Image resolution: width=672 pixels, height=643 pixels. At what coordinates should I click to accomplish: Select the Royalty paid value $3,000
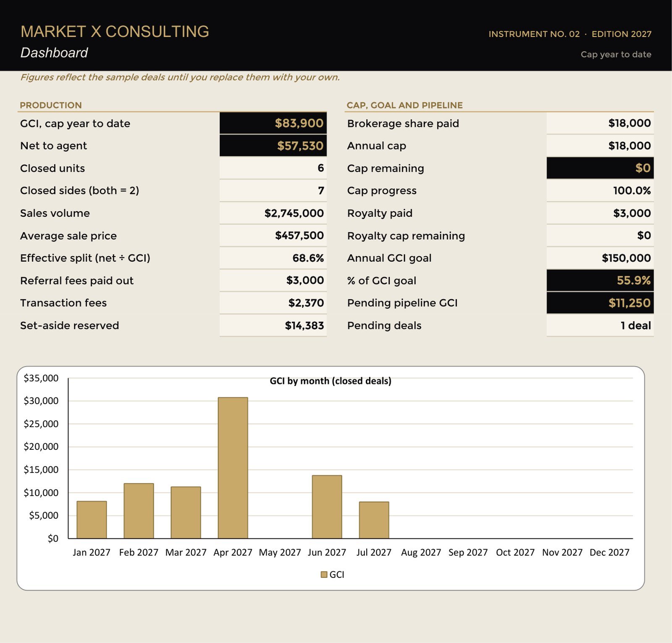600,213
